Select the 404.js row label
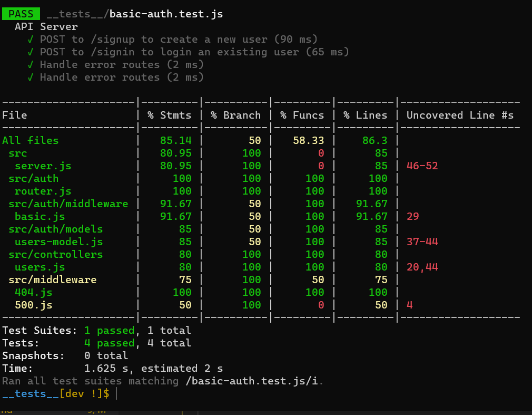This screenshot has width=532, height=415. [x=34, y=293]
